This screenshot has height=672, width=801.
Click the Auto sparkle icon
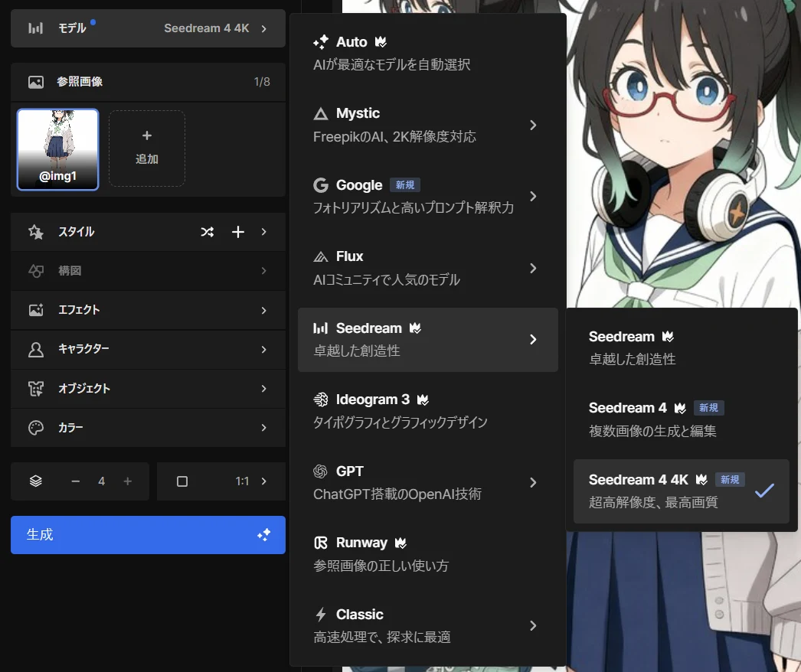coord(321,42)
